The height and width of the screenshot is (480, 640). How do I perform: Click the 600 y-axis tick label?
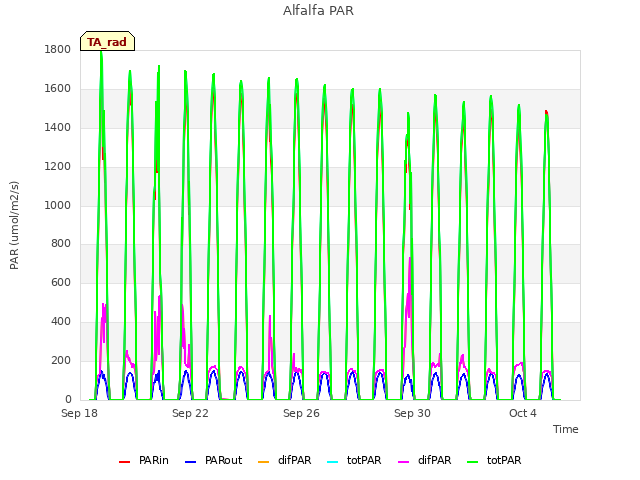[x=61, y=282]
